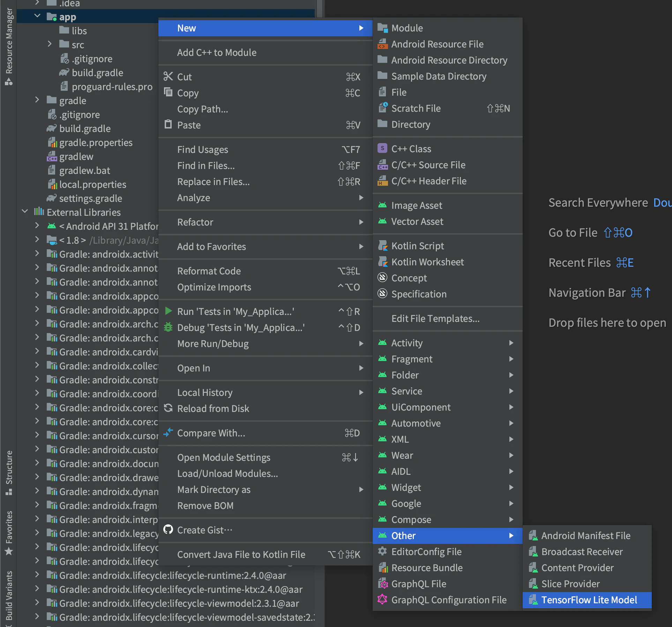Click the C++ Class icon
672x627 pixels.
click(382, 148)
